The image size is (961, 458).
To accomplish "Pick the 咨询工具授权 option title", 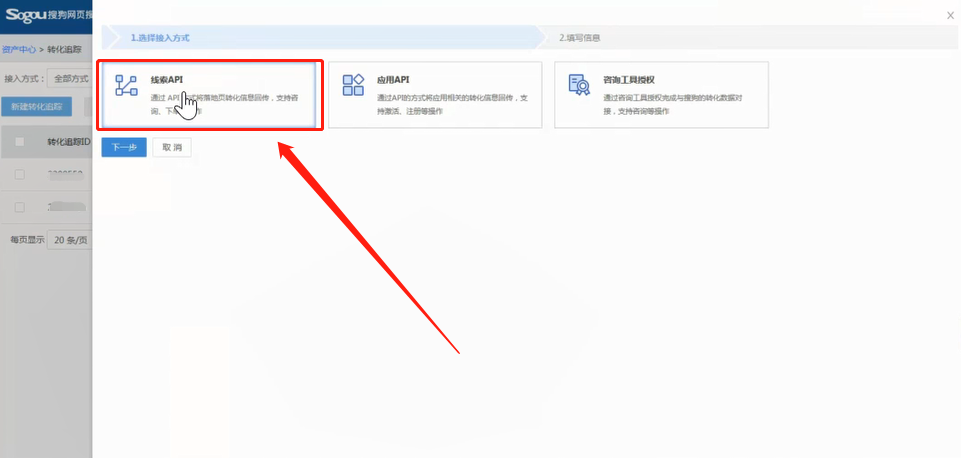I will point(628,79).
